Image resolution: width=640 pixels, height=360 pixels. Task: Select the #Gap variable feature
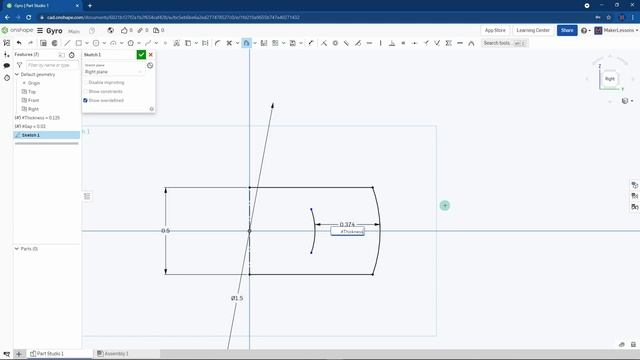(x=30, y=126)
